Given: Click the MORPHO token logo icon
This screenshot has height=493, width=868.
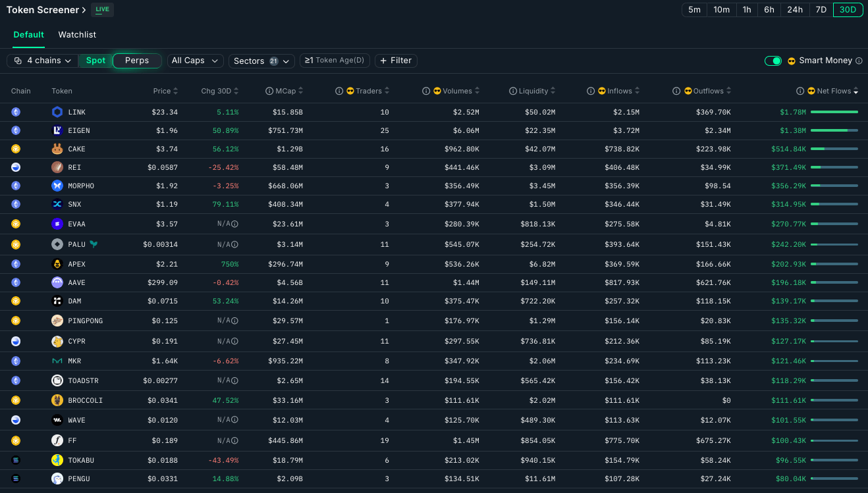Looking at the screenshot, I should click(x=57, y=186).
